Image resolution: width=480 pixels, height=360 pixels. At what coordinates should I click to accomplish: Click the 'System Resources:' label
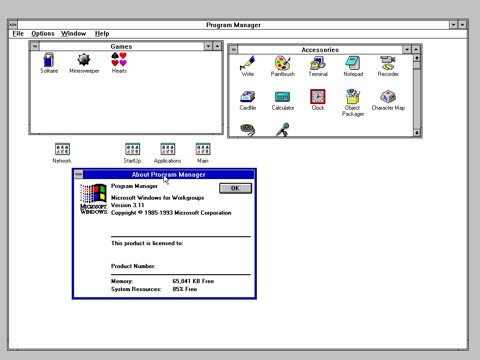coord(136,289)
